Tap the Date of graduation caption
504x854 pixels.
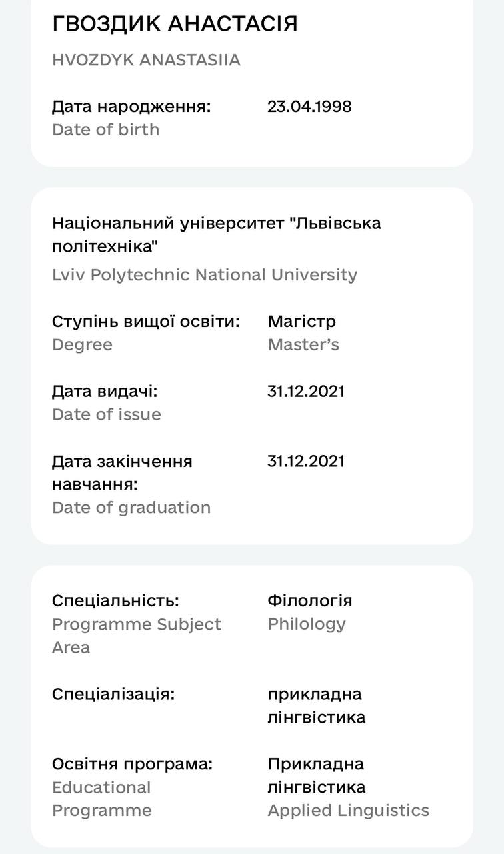pyautogui.click(x=131, y=508)
